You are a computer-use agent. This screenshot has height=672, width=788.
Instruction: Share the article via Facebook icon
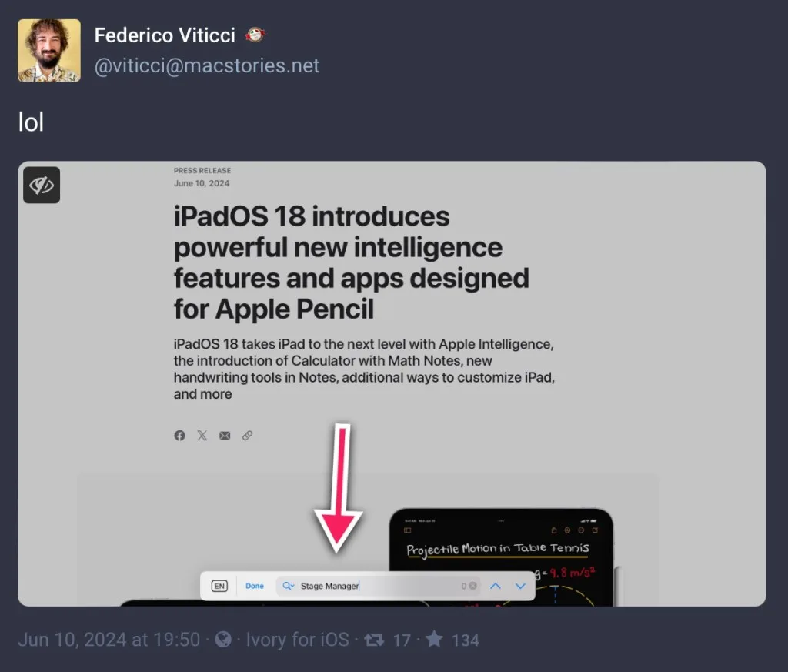[179, 435]
